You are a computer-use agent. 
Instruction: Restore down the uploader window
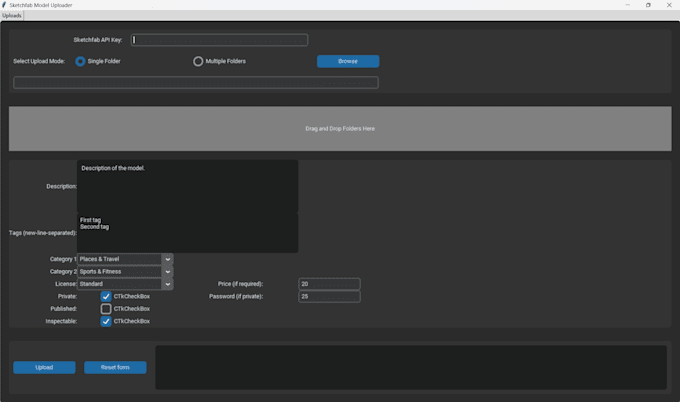(x=648, y=5)
